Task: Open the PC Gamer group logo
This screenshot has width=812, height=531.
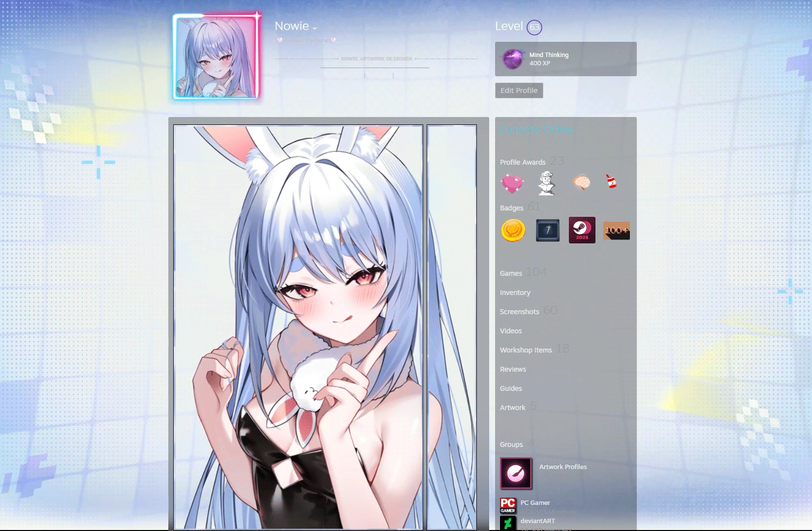Action: coord(508,505)
